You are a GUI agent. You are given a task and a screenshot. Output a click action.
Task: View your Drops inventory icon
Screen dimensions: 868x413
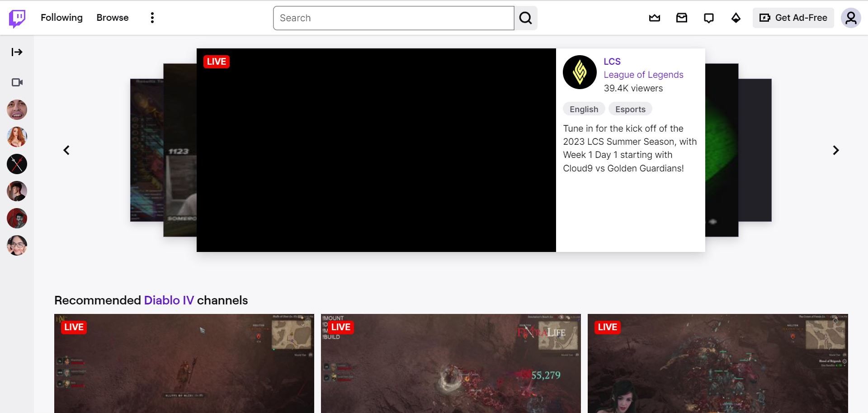[736, 18]
